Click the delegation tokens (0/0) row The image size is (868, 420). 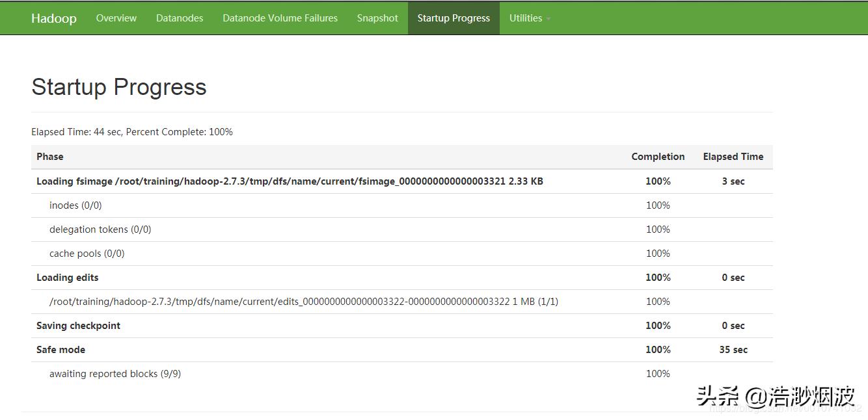point(100,230)
